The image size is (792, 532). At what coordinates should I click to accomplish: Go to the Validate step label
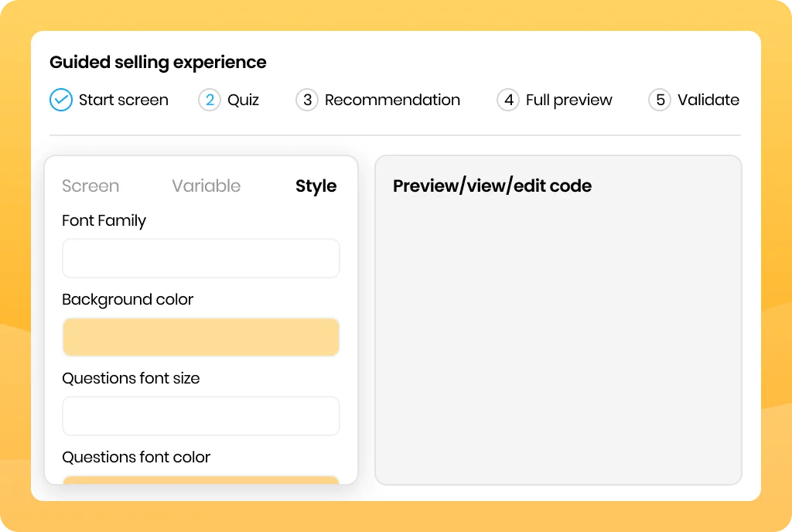(x=708, y=100)
